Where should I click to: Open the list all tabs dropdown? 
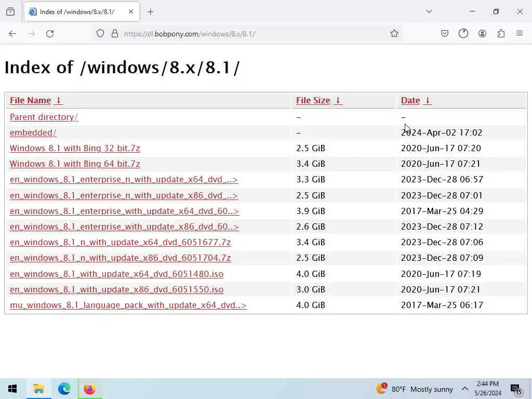click(429, 11)
